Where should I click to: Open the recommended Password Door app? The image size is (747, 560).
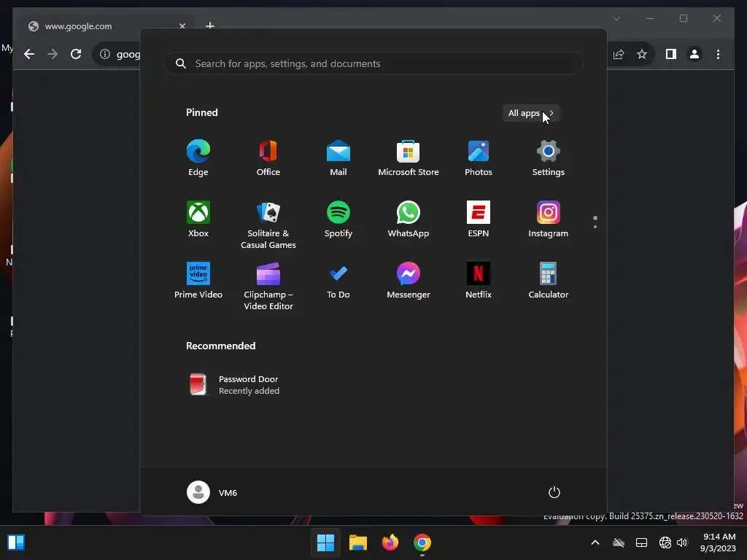click(233, 384)
